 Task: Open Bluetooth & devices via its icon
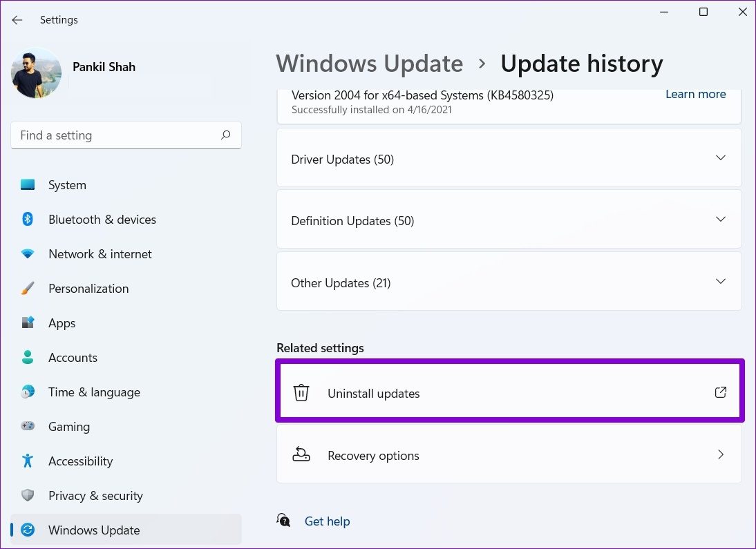28,220
